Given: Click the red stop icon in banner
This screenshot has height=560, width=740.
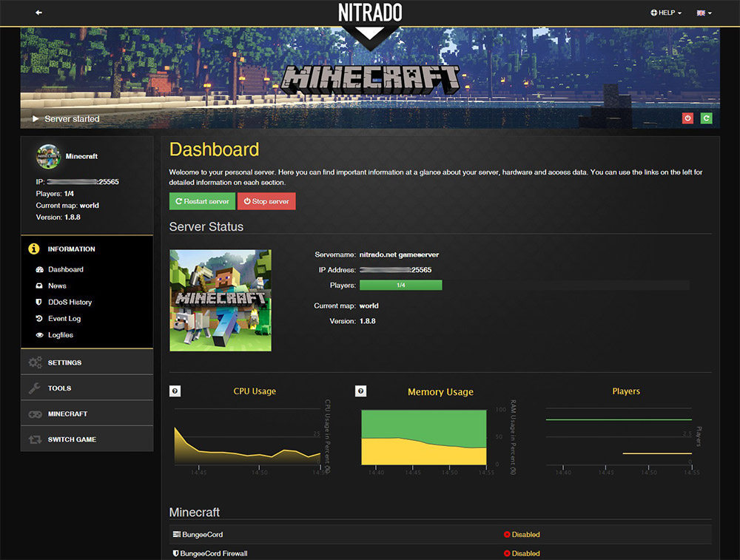Looking at the screenshot, I should tap(687, 118).
